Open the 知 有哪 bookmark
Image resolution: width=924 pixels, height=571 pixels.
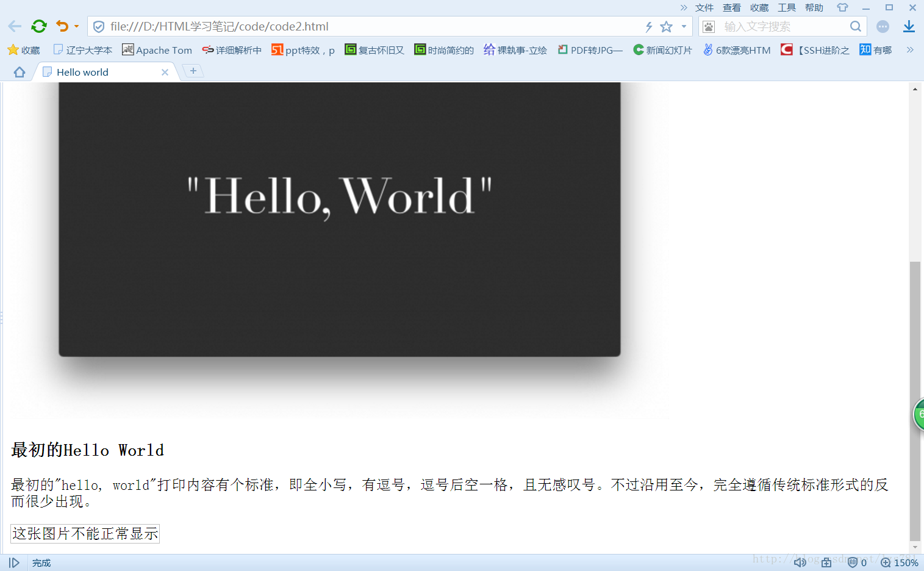pos(876,50)
